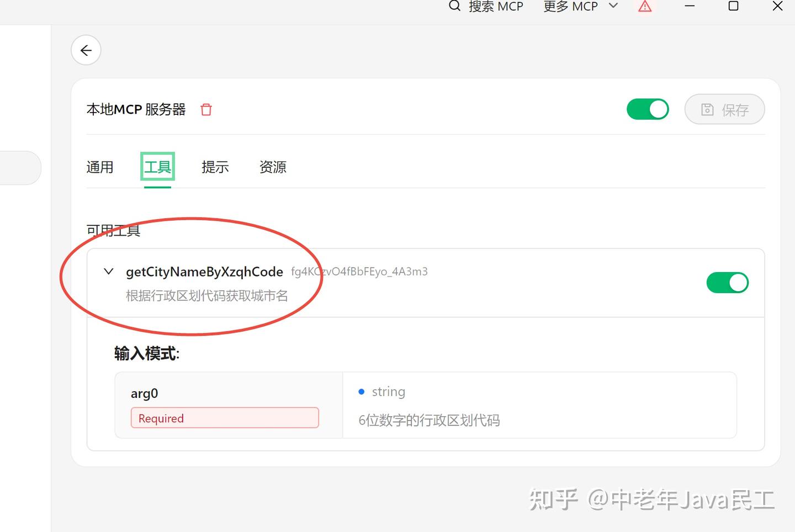
Task: Click the tool ID fg4KCzvO4fBbFEyo_4A3m3
Action: 359,271
